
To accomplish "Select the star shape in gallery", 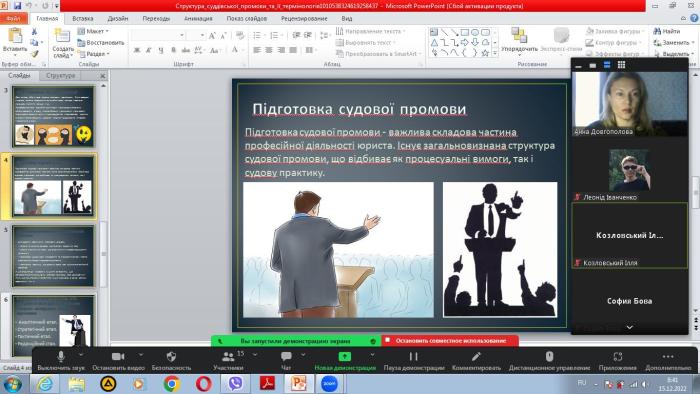I will 485,53.
